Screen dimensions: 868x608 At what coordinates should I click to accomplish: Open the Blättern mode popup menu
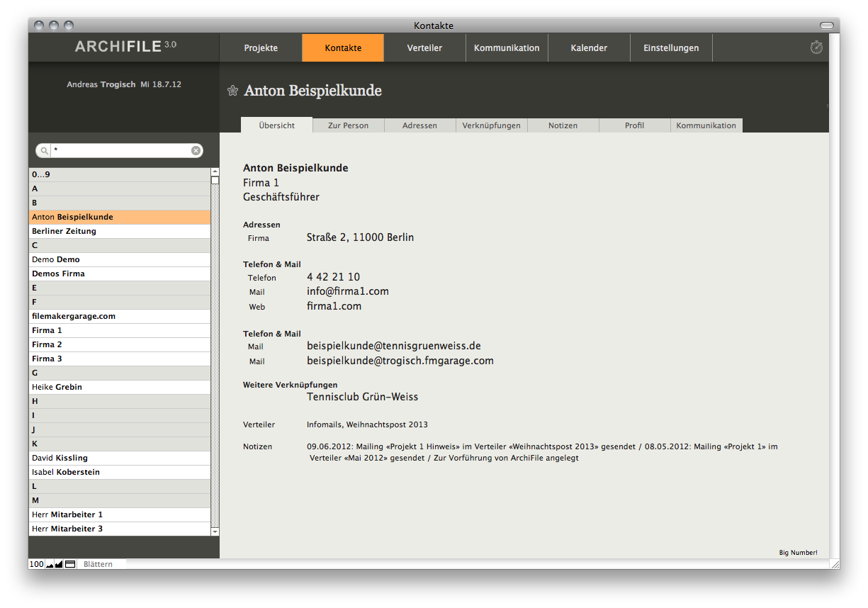(98, 565)
